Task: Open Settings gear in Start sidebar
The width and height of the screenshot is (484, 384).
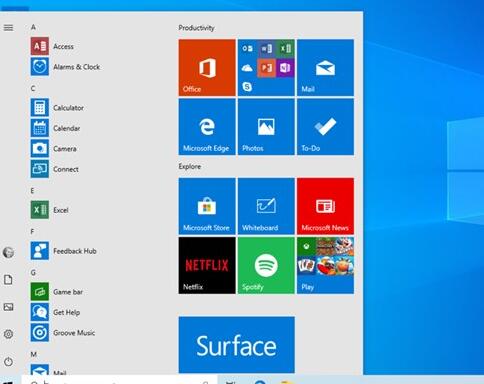Action: coord(8,334)
